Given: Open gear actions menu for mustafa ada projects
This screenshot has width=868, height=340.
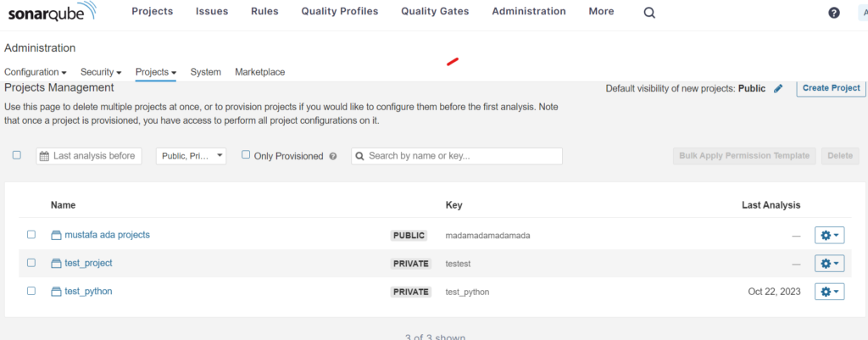Looking at the screenshot, I should click(x=829, y=235).
